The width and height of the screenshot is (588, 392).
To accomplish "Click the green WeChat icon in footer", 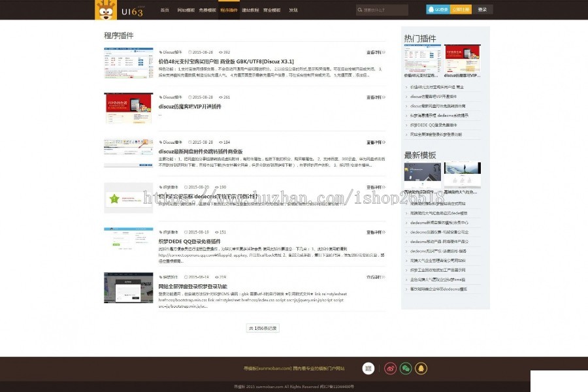I will point(406,368).
